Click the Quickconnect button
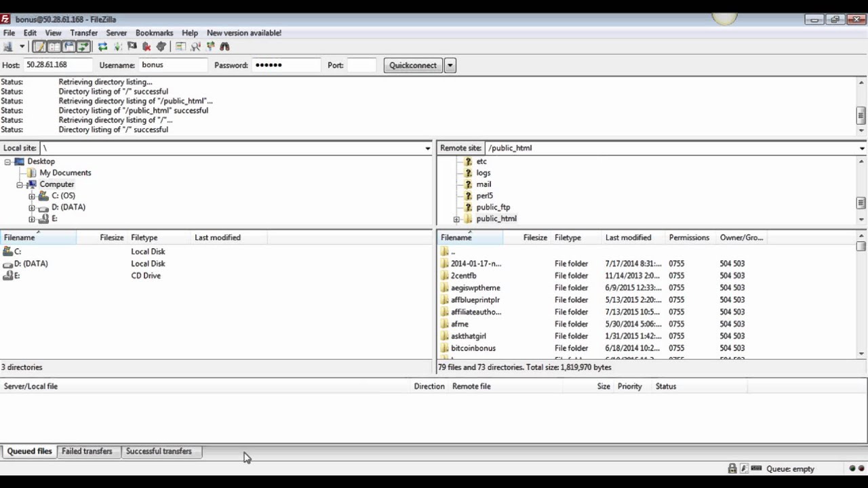Viewport: 868px width, 488px height. coord(413,65)
